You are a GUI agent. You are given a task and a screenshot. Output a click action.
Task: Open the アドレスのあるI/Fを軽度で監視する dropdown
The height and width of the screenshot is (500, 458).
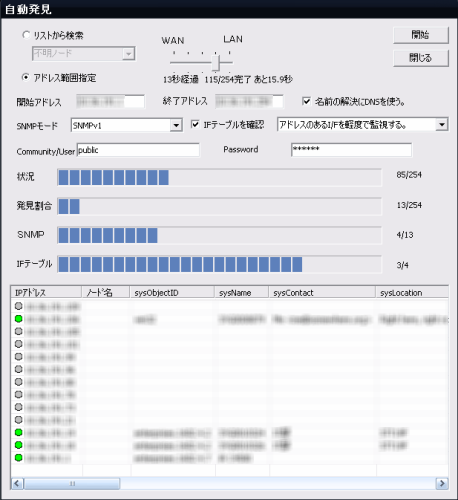point(363,125)
